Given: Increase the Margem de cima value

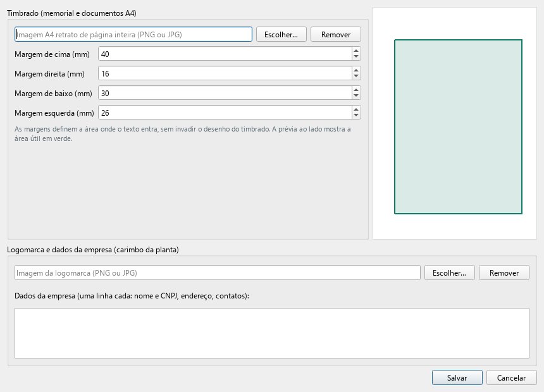Looking at the screenshot, I should click(356, 51).
